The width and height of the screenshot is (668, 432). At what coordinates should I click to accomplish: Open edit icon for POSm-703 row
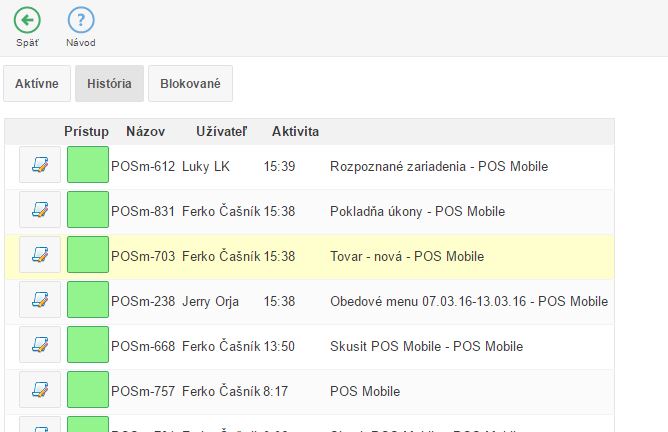[40, 256]
